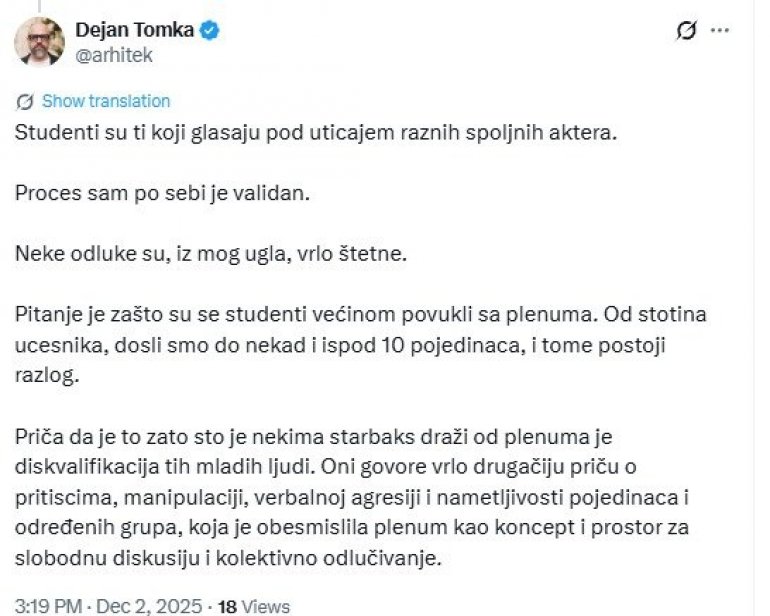Click the paragraph starting Priča da je to

(x=360, y=497)
